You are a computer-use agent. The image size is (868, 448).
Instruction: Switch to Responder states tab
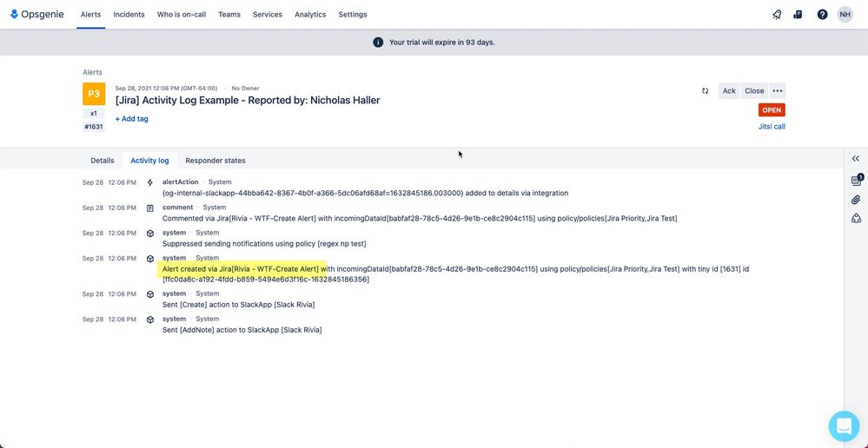215,161
